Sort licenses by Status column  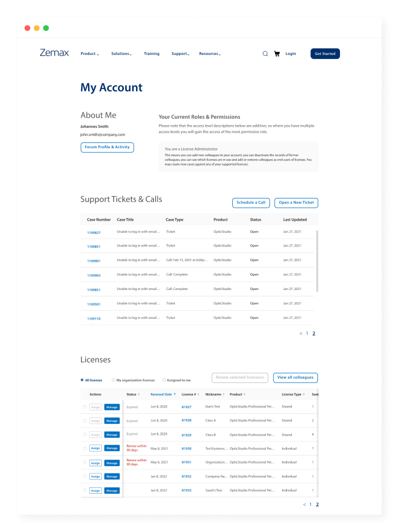(133, 394)
